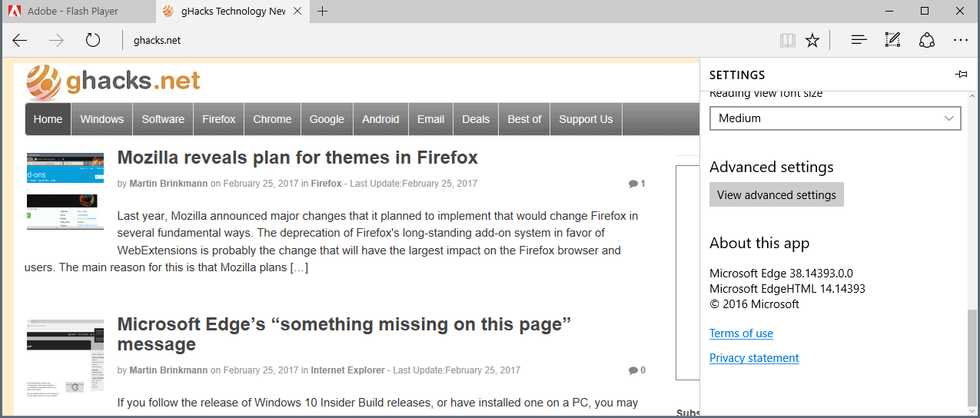
Task: Make a web note pen icon
Action: click(x=892, y=40)
